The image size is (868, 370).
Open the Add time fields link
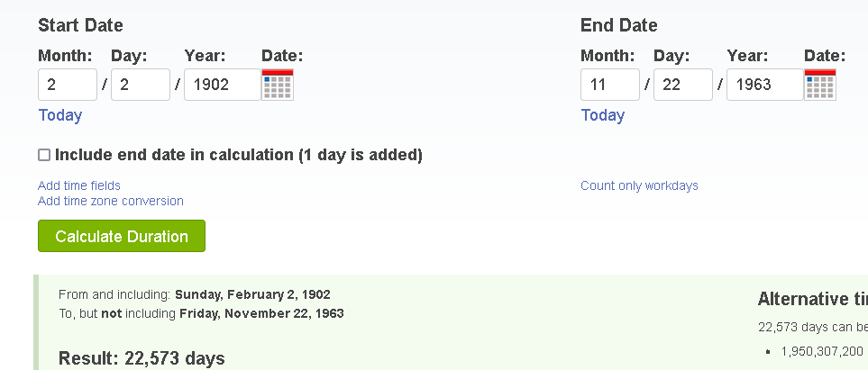(79, 185)
